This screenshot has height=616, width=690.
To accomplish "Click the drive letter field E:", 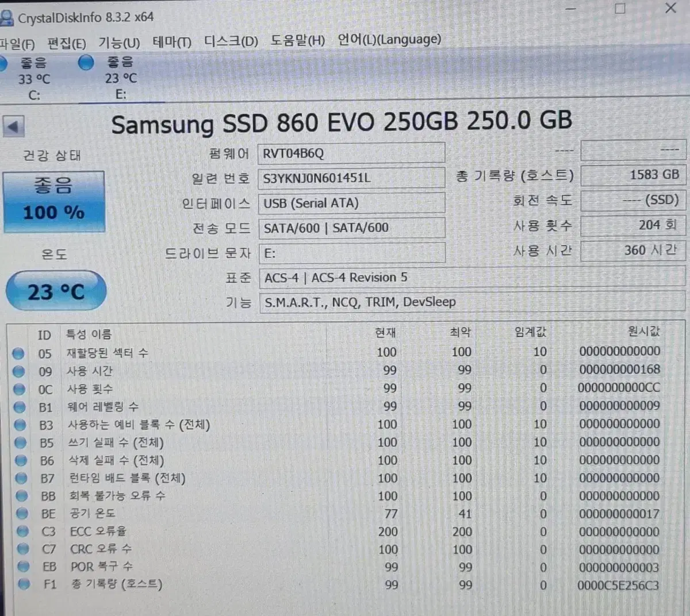I will coord(352,253).
